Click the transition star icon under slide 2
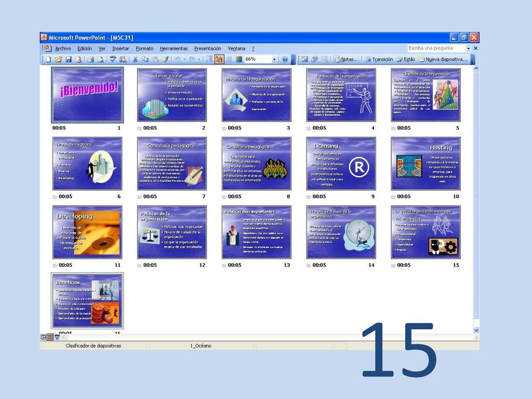532x399 pixels. 139,128
